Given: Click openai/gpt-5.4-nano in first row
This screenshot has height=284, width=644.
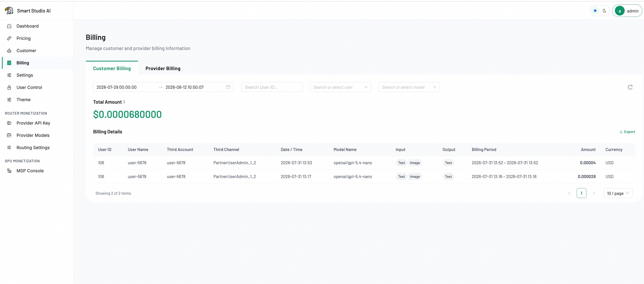Looking at the screenshot, I should [x=352, y=163].
